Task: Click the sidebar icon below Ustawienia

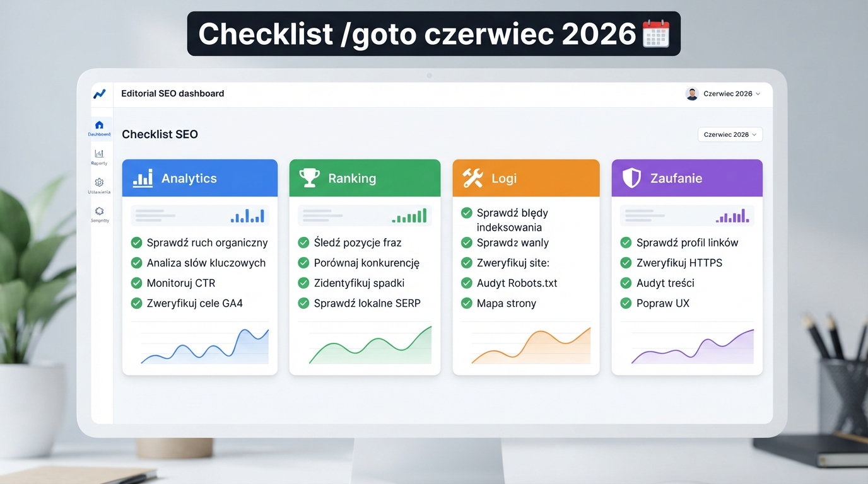Action: (x=99, y=211)
